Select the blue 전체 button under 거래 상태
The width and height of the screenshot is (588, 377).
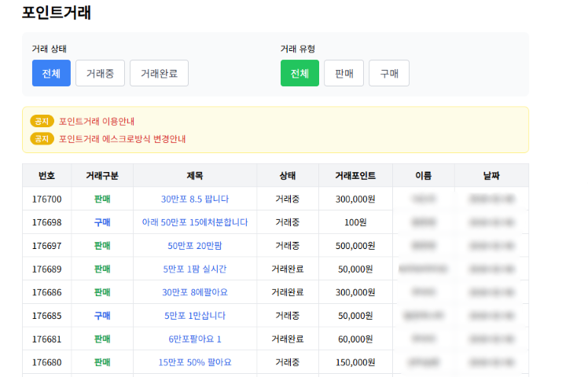[51, 73]
